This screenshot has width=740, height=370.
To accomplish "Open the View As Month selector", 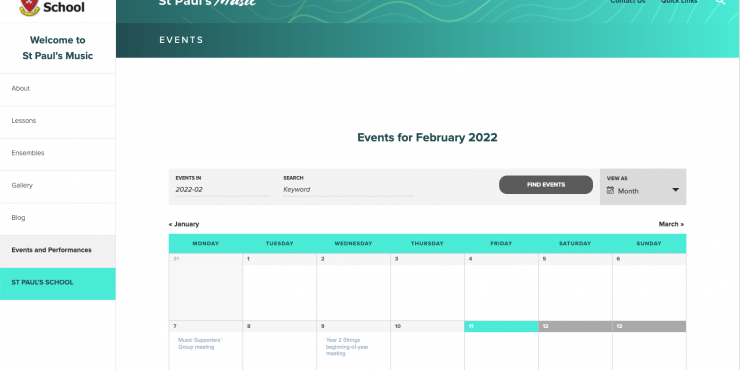I will coord(643,187).
